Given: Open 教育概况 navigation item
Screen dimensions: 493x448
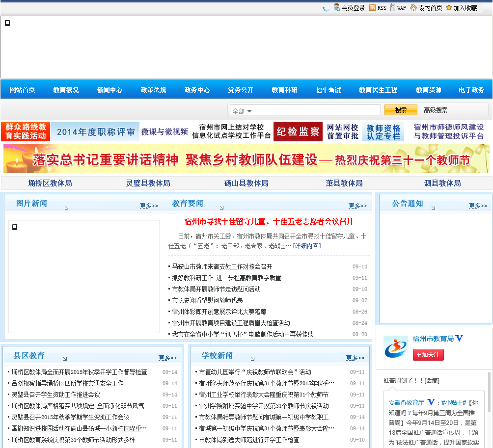Looking at the screenshot, I should point(66,90).
